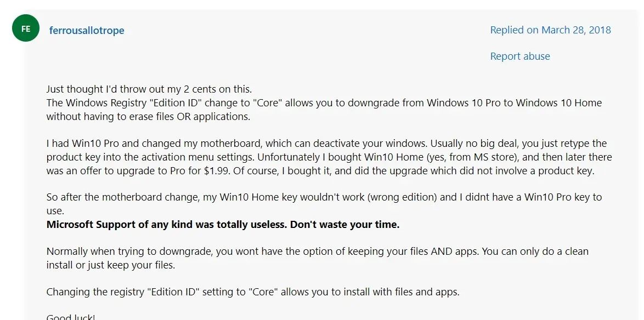
Task: Click the green FE avatar icon
Action: [26, 28]
